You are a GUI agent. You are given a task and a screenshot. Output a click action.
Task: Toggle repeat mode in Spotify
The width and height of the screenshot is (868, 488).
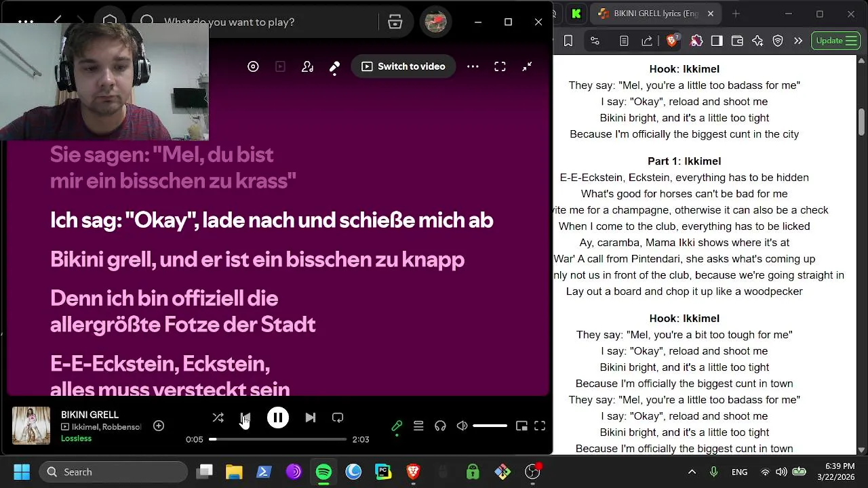click(338, 418)
